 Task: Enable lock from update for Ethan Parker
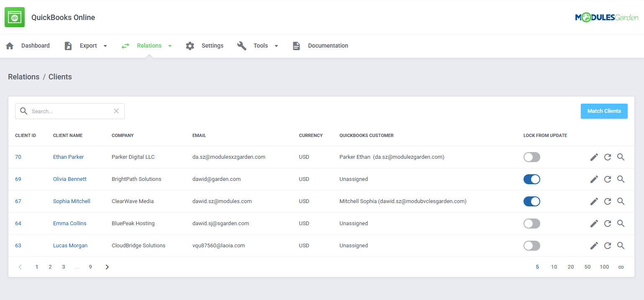(532, 157)
